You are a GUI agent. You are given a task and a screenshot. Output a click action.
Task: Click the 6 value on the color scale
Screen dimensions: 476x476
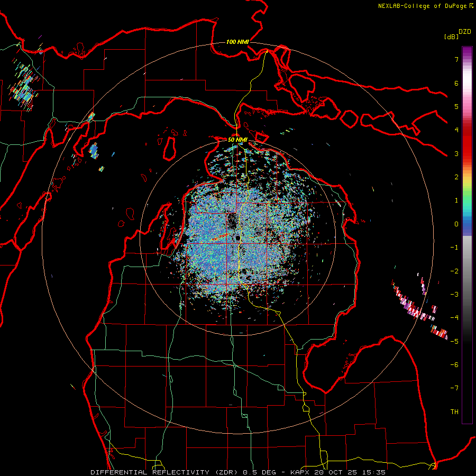click(x=456, y=83)
